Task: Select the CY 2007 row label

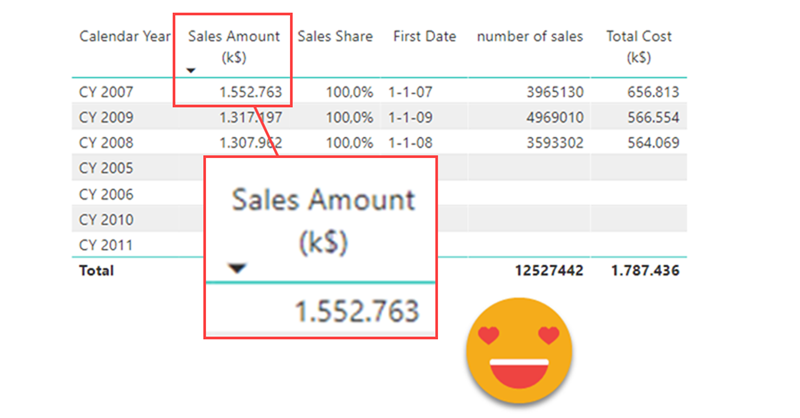Action: click(x=106, y=92)
